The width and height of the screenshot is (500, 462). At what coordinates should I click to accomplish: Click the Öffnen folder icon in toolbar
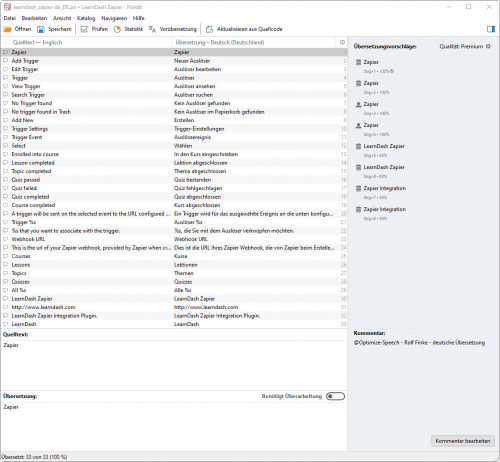tap(7, 29)
